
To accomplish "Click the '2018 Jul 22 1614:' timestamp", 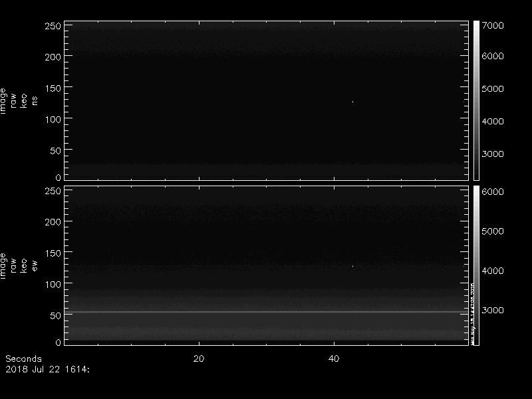I will [47, 370].
